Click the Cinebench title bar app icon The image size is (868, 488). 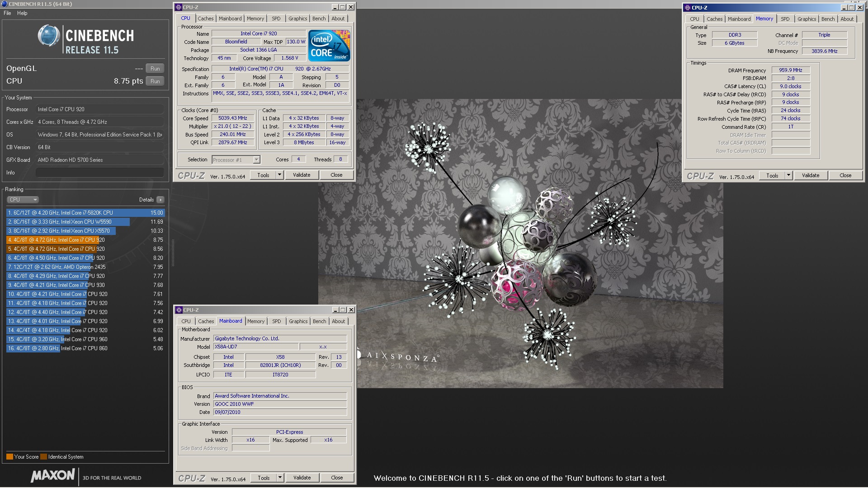(x=4, y=4)
